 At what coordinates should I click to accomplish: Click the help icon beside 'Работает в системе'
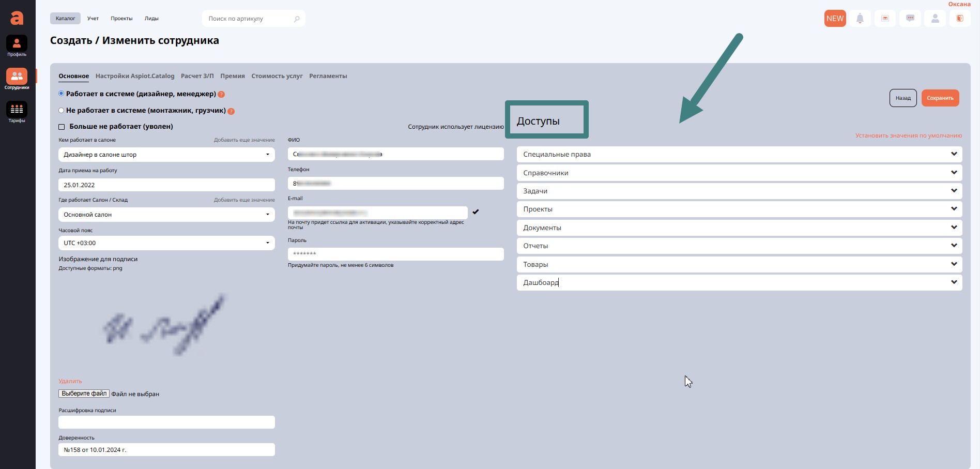221,94
